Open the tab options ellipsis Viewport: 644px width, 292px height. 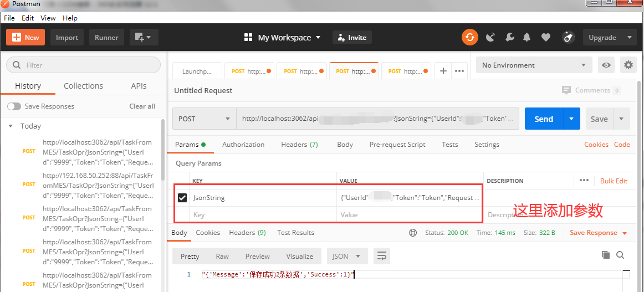(x=459, y=70)
